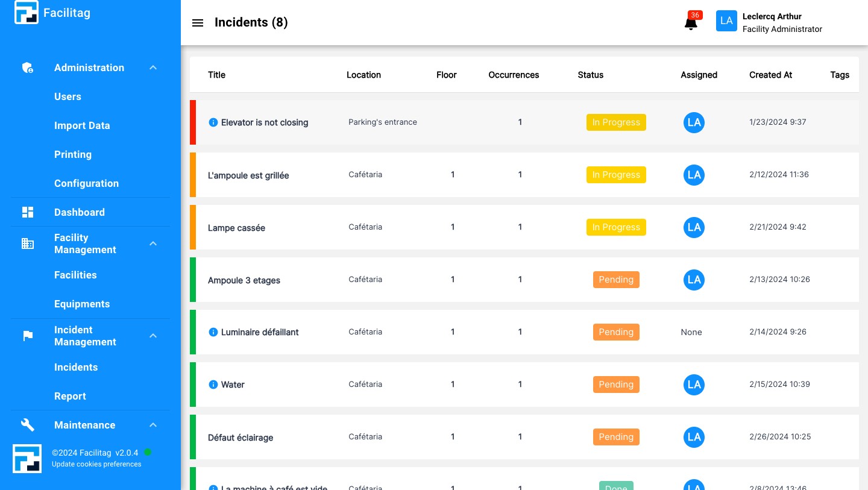Select the Equipments sidebar entry
Image resolution: width=868 pixels, height=490 pixels.
point(82,304)
